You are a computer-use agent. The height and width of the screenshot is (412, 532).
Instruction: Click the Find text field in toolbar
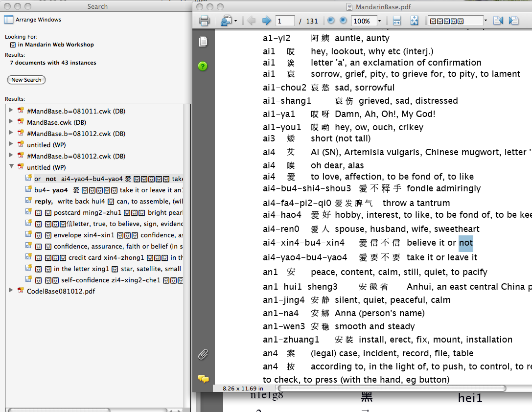click(x=455, y=21)
